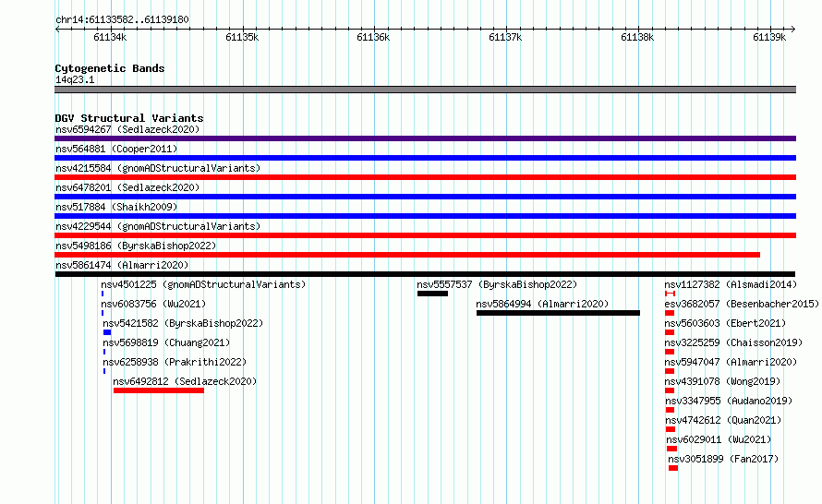Click the nsv3225259 (Chaisson2019) label
Image resolution: width=822 pixels, height=504 pixels.
point(733,342)
